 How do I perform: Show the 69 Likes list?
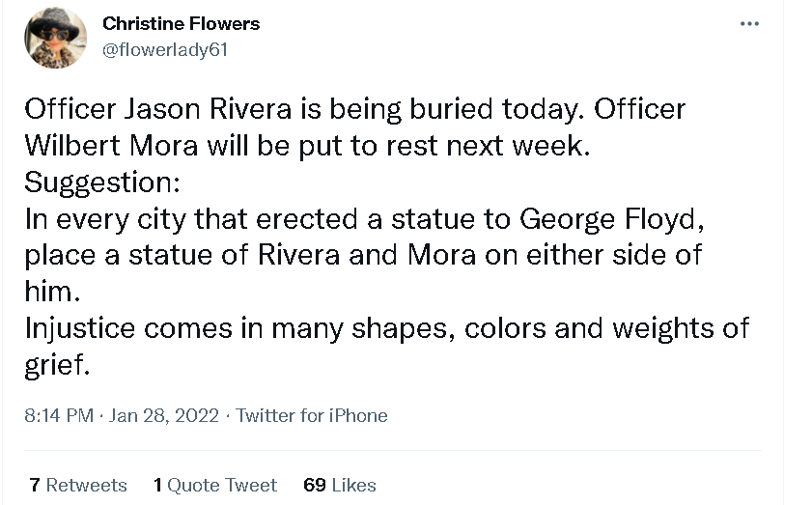340,485
